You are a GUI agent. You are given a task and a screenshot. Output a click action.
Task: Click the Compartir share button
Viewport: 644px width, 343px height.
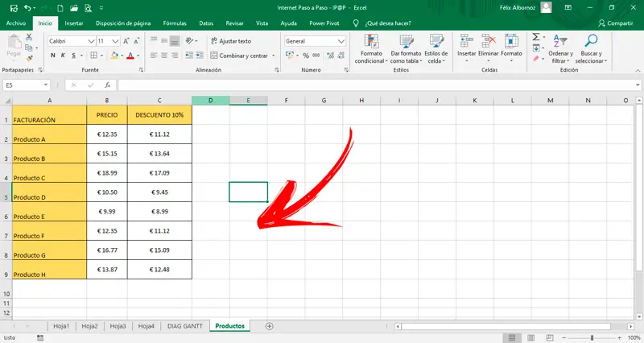click(x=616, y=23)
